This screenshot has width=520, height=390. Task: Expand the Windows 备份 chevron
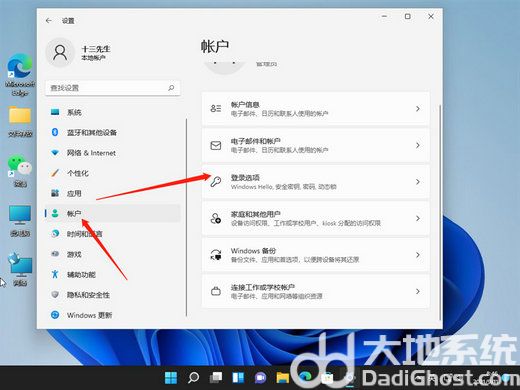click(x=418, y=255)
